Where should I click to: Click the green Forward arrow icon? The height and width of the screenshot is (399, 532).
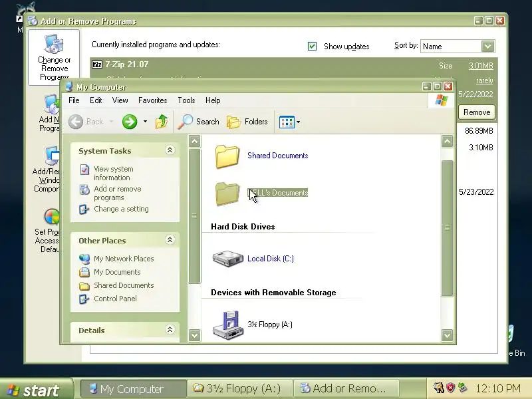(x=130, y=122)
